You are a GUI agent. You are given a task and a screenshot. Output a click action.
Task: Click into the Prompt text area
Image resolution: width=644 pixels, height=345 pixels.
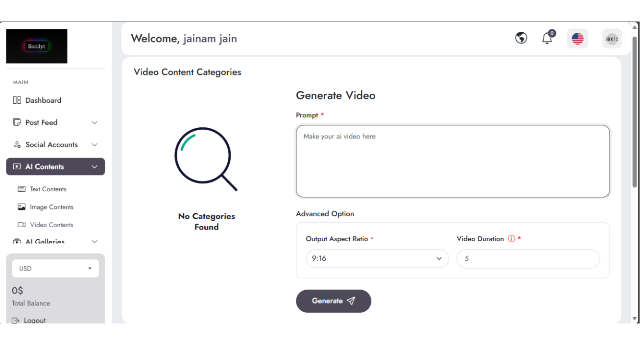pyautogui.click(x=453, y=161)
